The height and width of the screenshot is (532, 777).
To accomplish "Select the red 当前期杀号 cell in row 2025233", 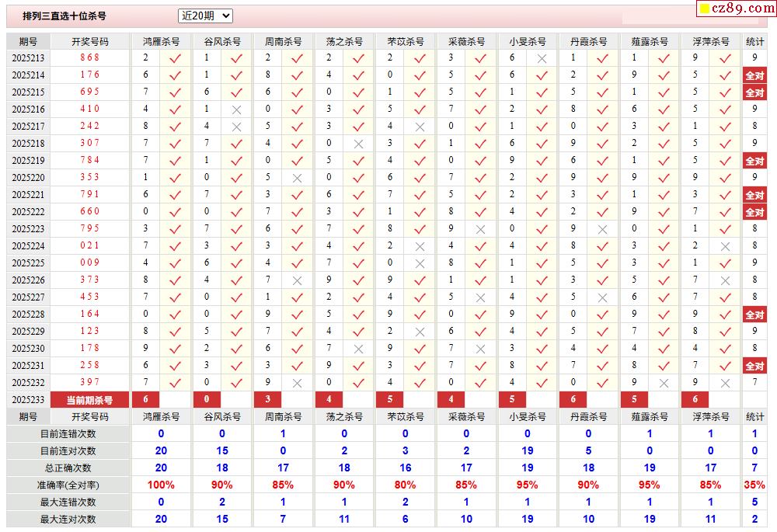I will pos(89,400).
